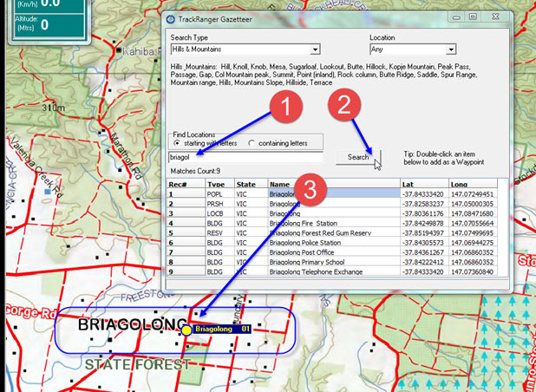The height and width of the screenshot is (392, 536).
Task: Click the longitude value 147.07249451
Action: [x=472, y=194]
